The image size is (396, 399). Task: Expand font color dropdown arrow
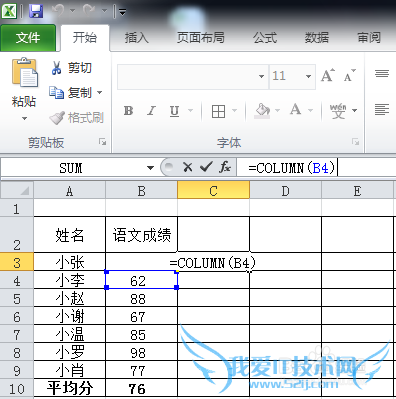[311, 110]
